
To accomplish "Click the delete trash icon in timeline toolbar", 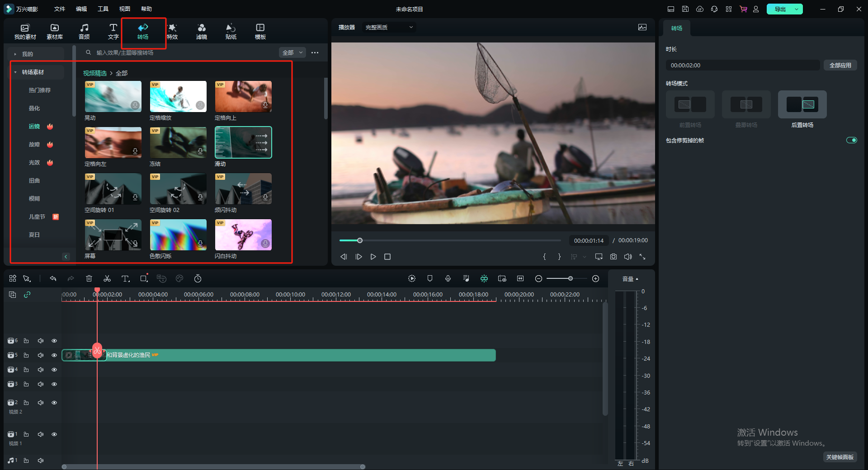I will (x=89, y=279).
